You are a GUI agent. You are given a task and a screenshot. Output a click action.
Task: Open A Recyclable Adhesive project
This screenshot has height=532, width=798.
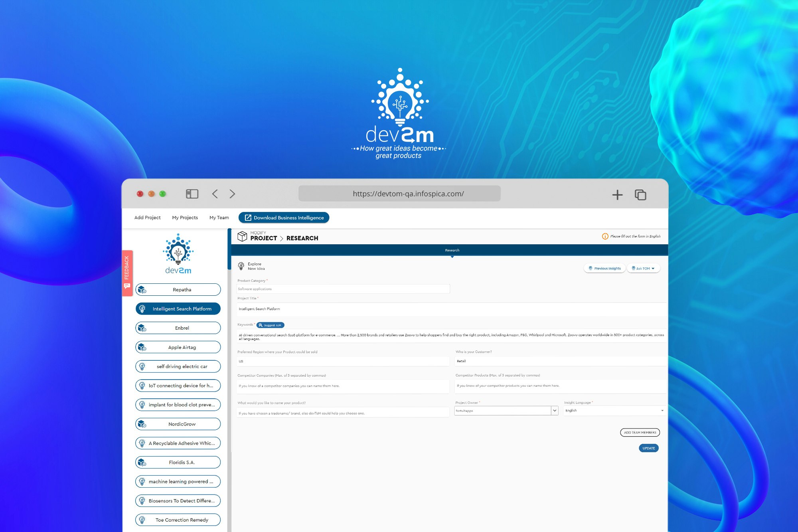tap(178, 443)
